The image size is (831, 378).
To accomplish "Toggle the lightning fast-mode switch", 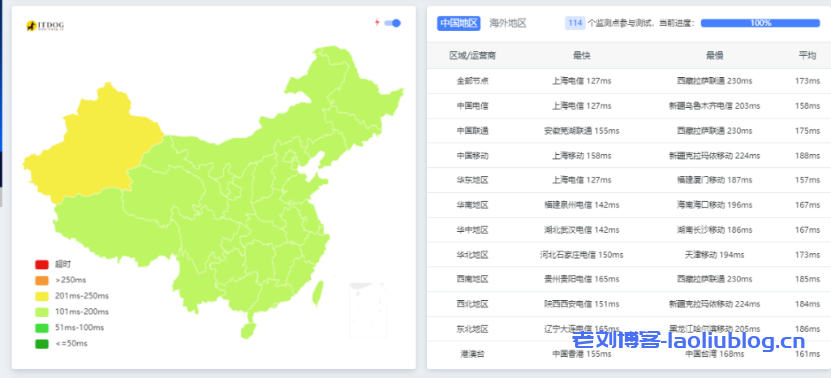I will 393,23.
